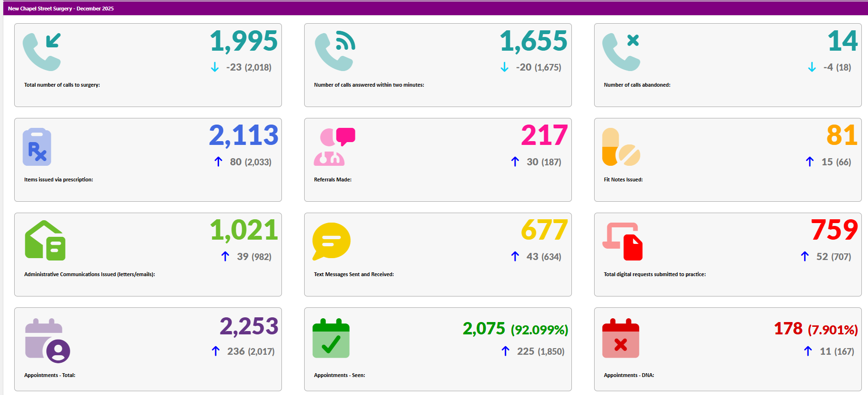This screenshot has width=868, height=395.
Task: Click the 178 (7.901%) DNA appointments figure
Action: (x=815, y=329)
